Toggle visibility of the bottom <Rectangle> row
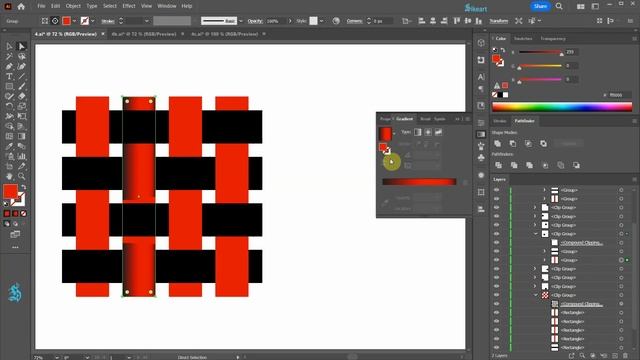The image size is (640, 360). tap(496, 347)
